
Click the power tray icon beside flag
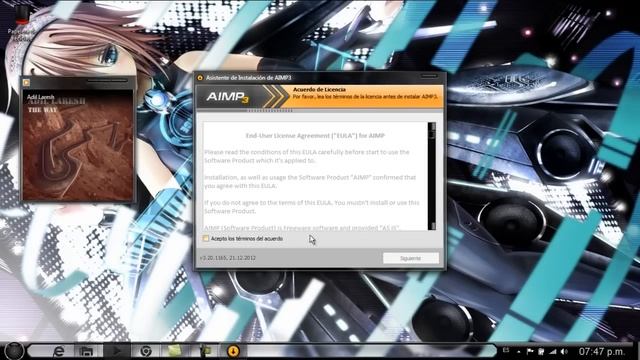click(x=541, y=351)
